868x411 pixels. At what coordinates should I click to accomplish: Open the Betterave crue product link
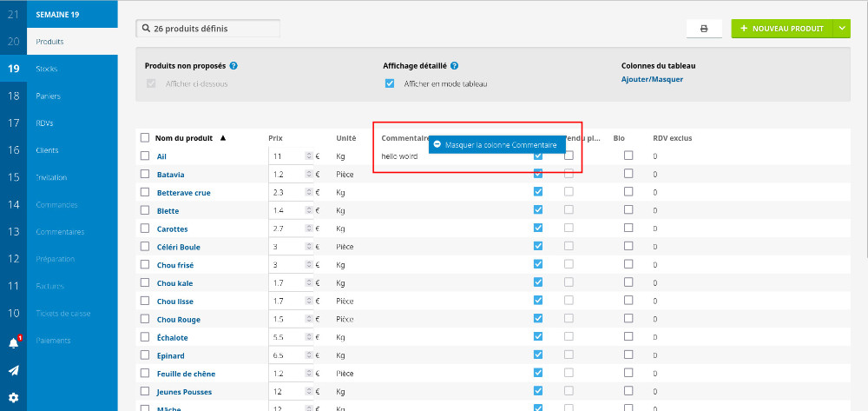click(x=183, y=193)
